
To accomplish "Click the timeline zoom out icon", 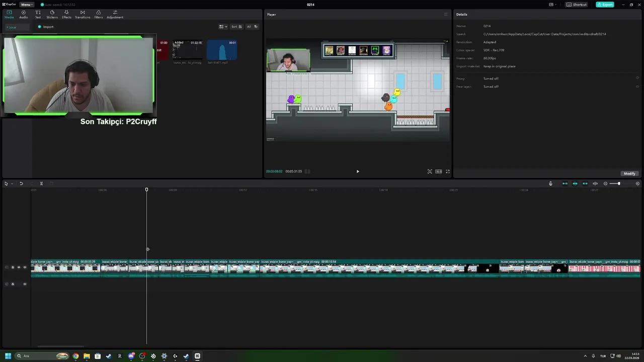I will point(605,184).
